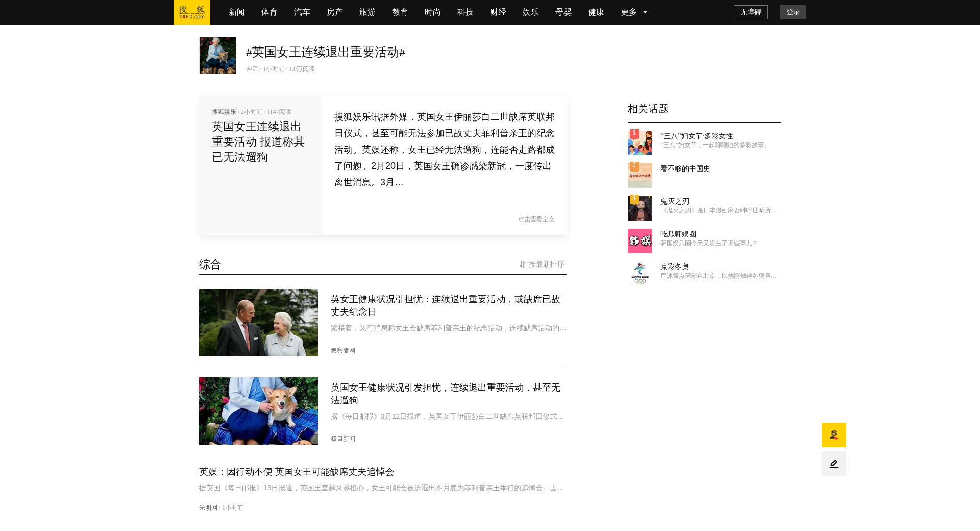The image size is (980, 531).
Task: Select the 财经 navigation menu item
Action: click(x=498, y=12)
